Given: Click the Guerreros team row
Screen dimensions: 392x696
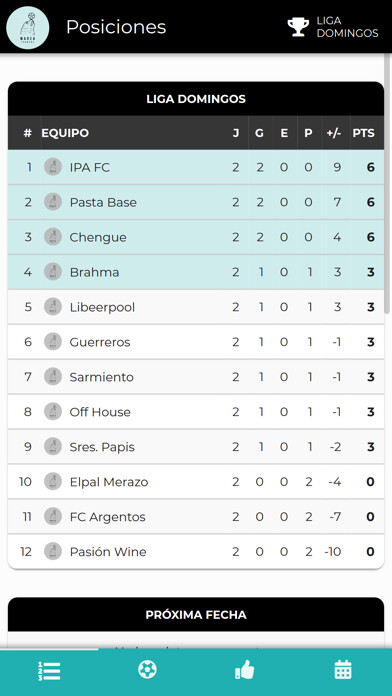Looking at the screenshot, I should click(196, 342).
